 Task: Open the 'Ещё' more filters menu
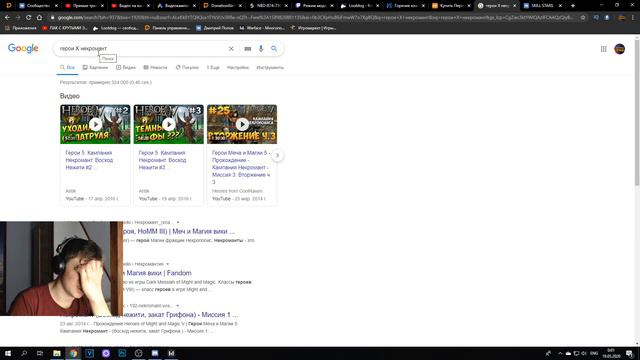213,67
